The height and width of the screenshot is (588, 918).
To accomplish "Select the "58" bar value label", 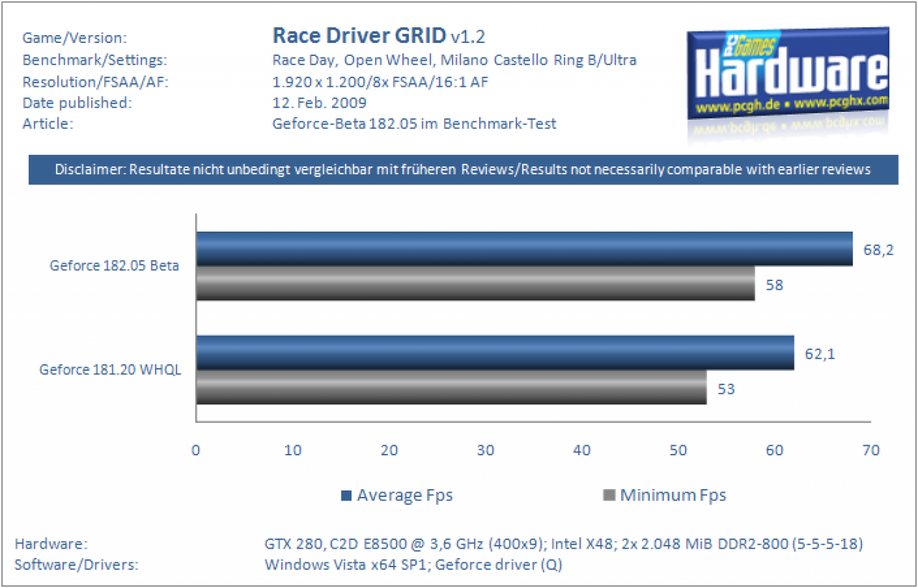I will pos(775,285).
